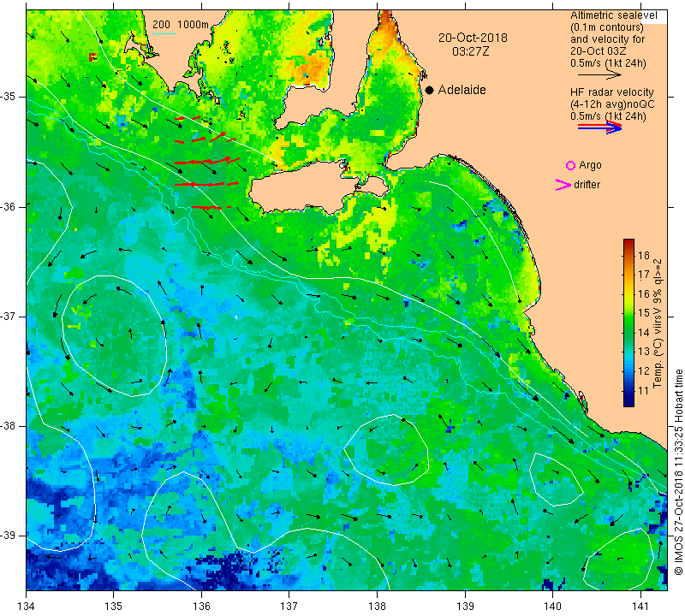Click the black altimetric velocity scale arrow
685x616 pixels.
click(x=599, y=75)
